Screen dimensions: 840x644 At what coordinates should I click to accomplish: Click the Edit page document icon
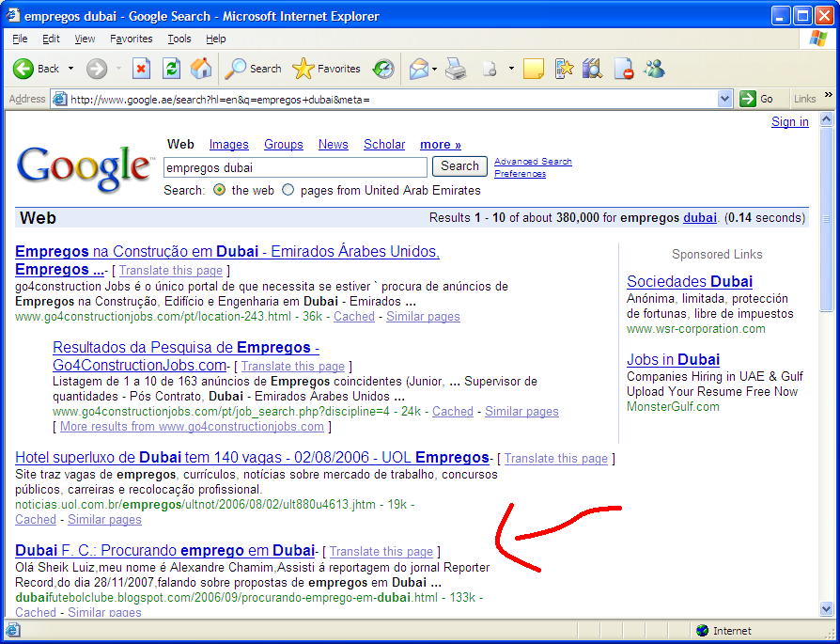pos(490,69)
